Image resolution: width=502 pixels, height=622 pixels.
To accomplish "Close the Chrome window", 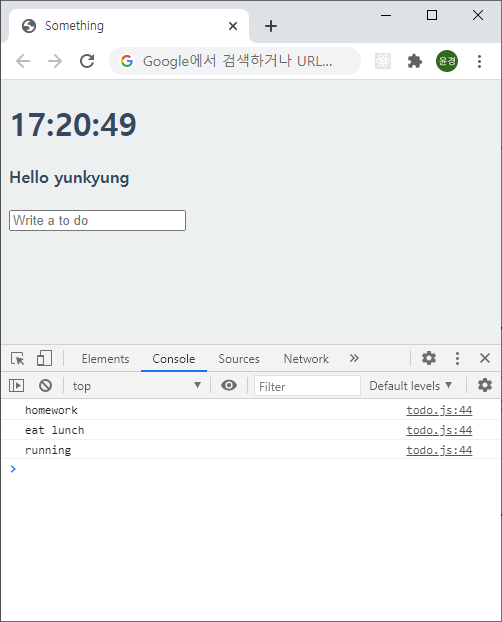I will click(x=478, y=15).
